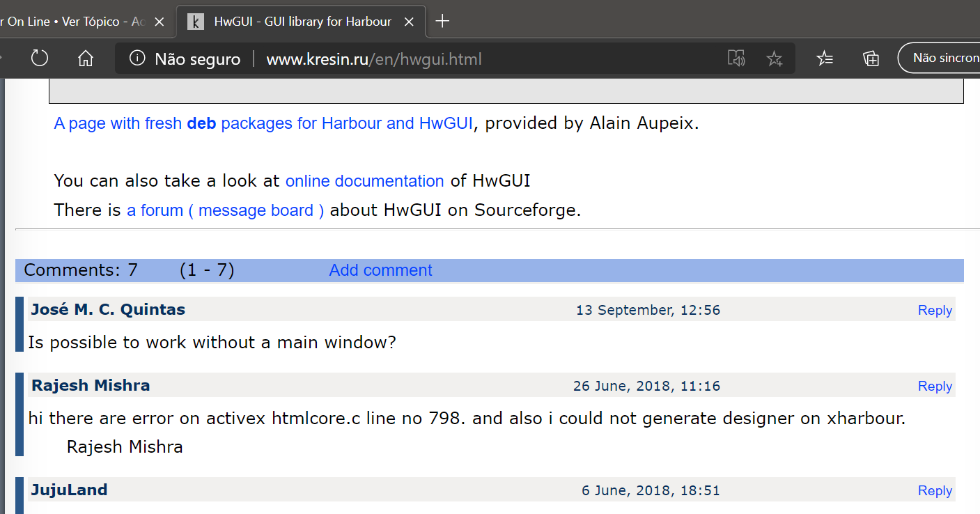Visit the forum (message board) link
This screenshot has height=514, width=980.
pos(225,210)
